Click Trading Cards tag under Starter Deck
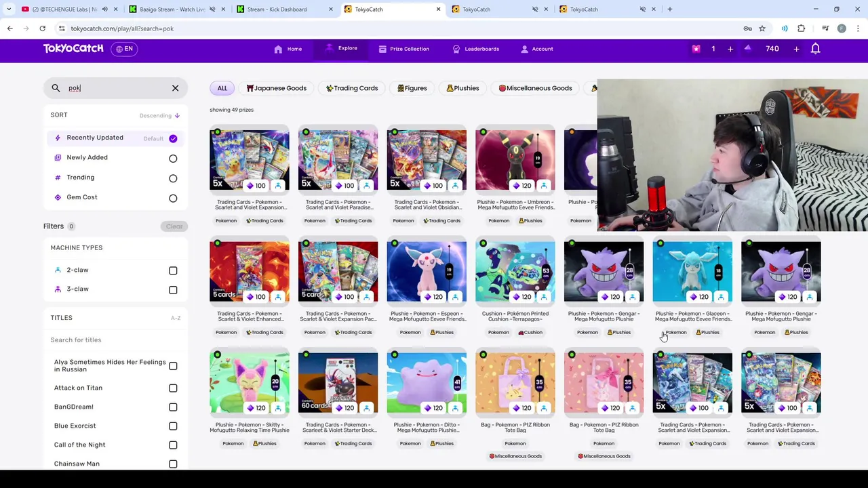868x488 pixels. point(353,444)
